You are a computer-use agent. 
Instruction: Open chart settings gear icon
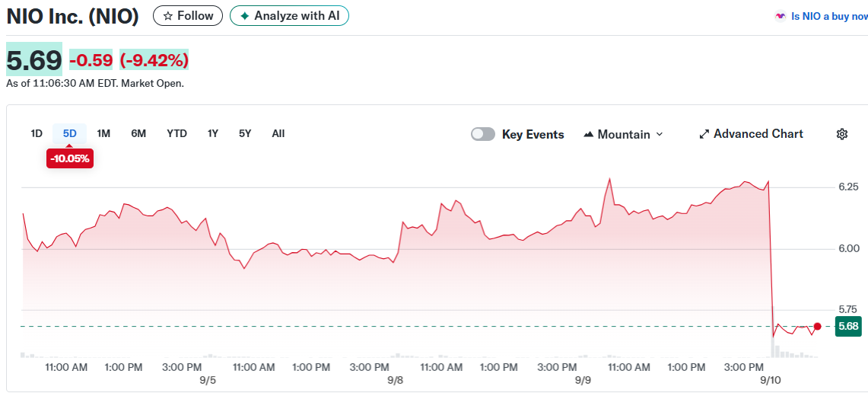click(x=842, y=133)
